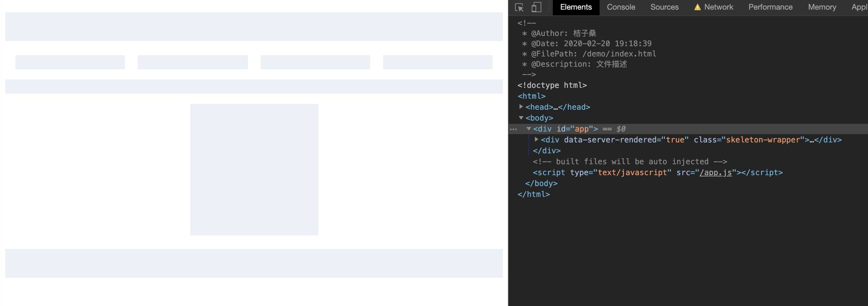Click the @Date 2020-02-20 comment line

click(x=586, y=44)
